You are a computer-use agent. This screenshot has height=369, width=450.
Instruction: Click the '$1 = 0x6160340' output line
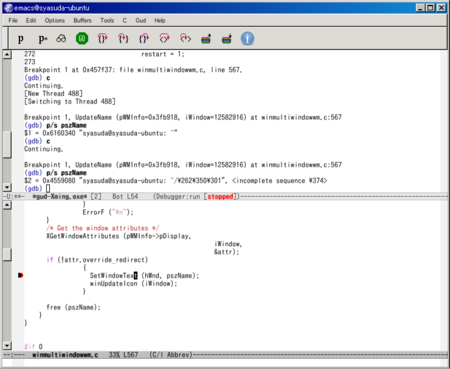coord(101,133)
